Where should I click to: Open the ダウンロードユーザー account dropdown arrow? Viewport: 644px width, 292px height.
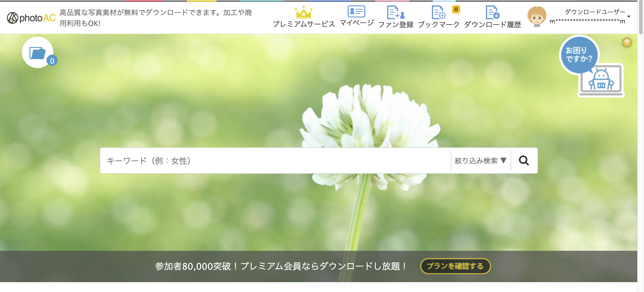pos(629,17)
